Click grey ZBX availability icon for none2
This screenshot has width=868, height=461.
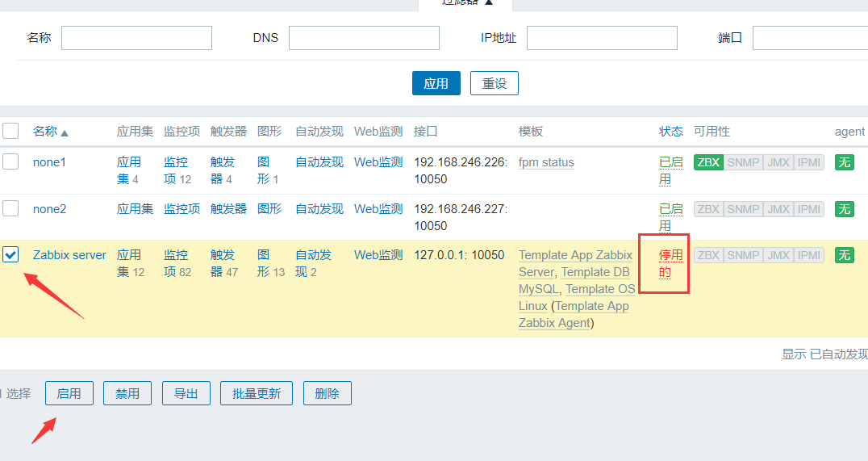708,209
